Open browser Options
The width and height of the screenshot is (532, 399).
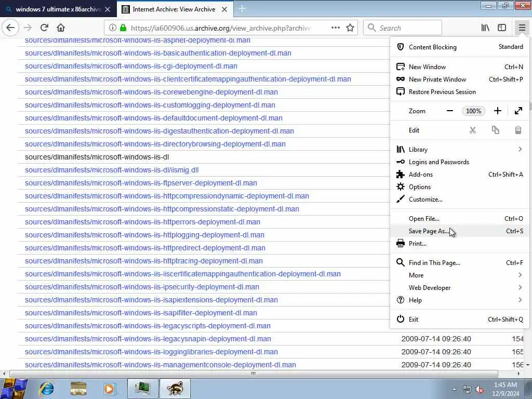(459, 187)
